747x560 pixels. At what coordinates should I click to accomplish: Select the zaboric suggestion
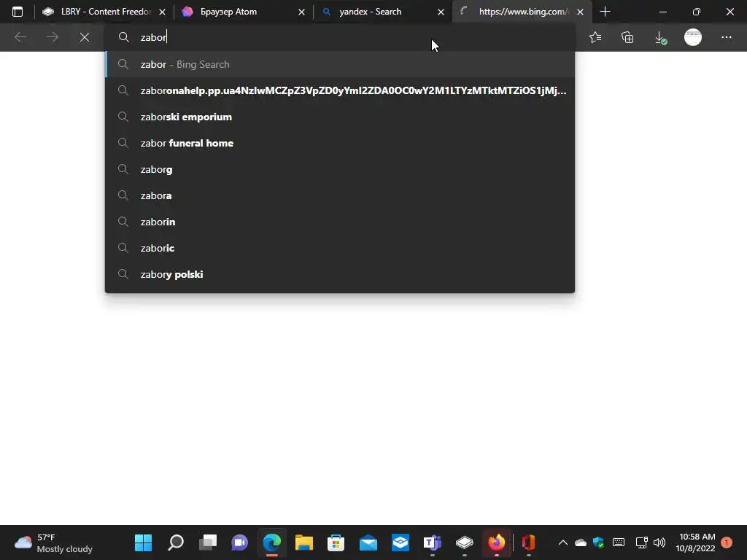340,248
